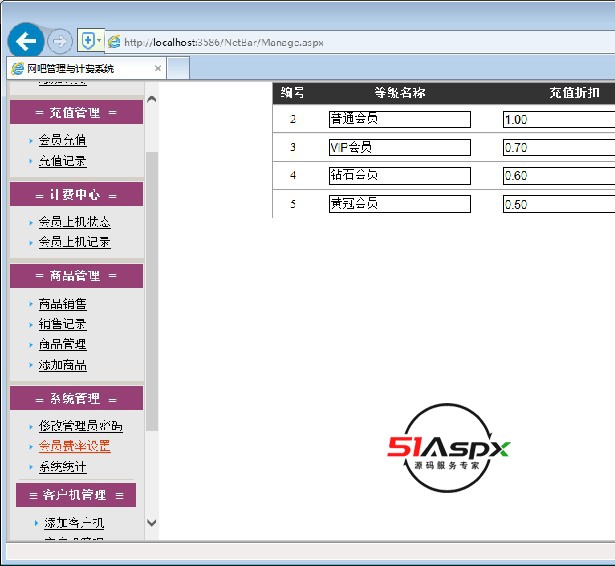The width and height of the screenshot is (615, 566).
Task: Click the 钻石会员 level name field
Action: pyautogui.click(x=400, y=176)
